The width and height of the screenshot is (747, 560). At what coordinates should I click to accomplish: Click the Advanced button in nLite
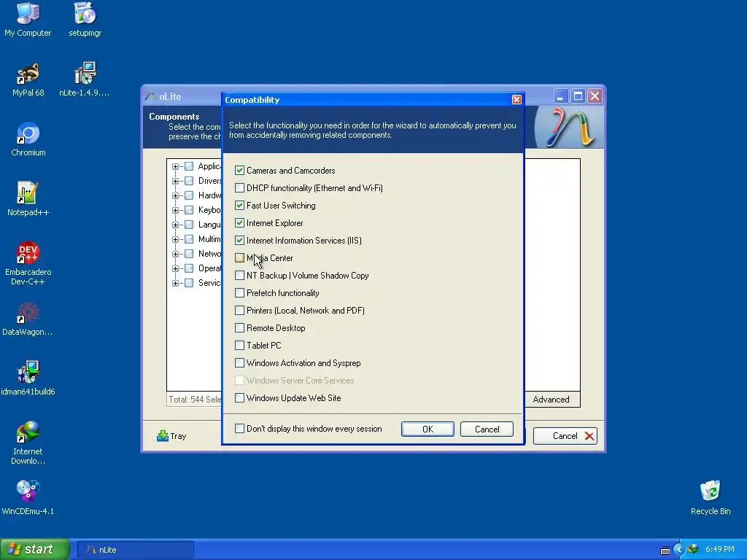pos(551,400)
